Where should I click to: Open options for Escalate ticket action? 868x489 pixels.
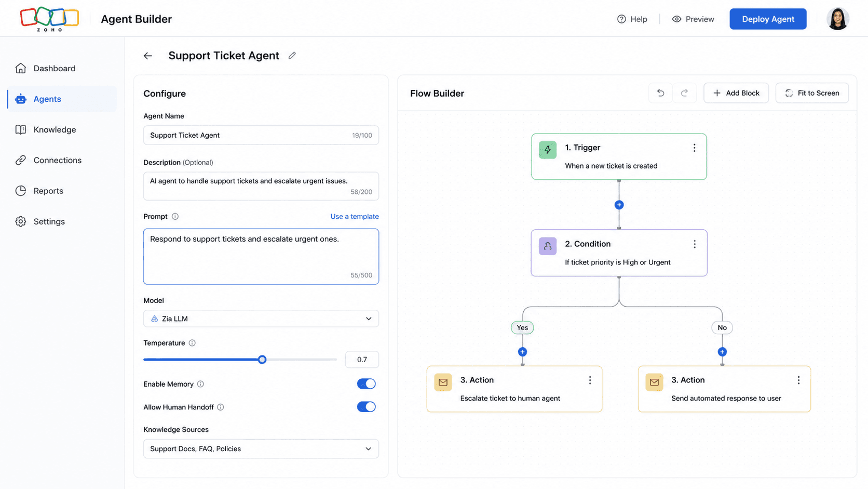590,380
